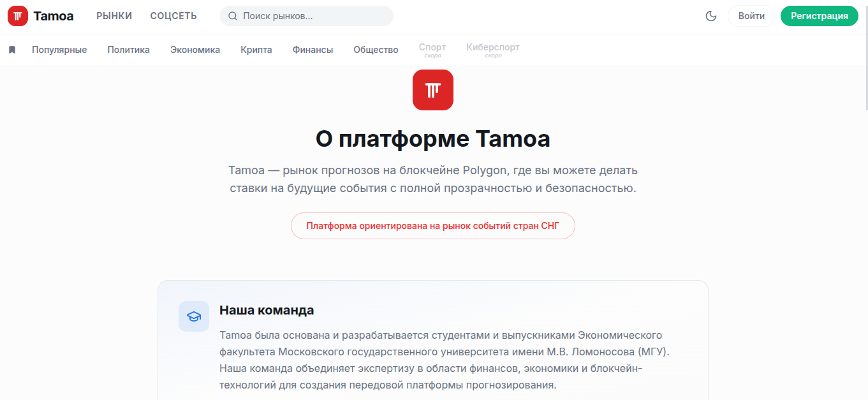
Task: Click the large red Tamoa logo above the heading
Action: click(433, 90)
